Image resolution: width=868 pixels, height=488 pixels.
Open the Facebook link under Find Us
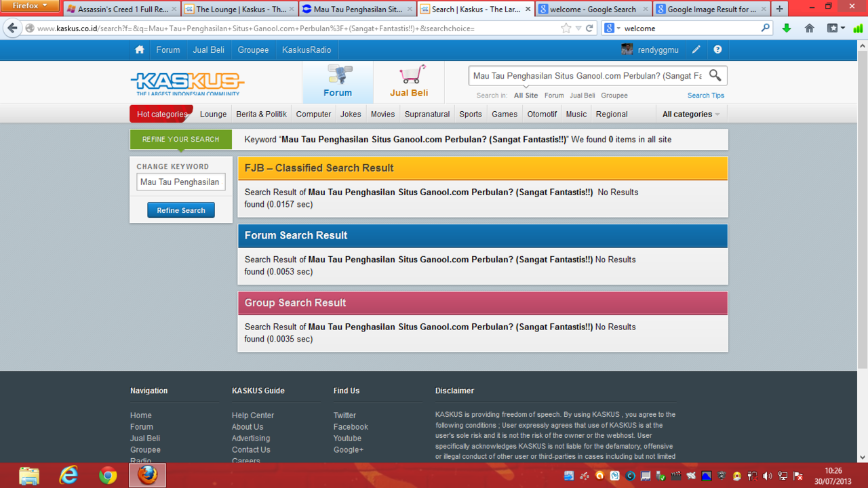coord(351,427)
